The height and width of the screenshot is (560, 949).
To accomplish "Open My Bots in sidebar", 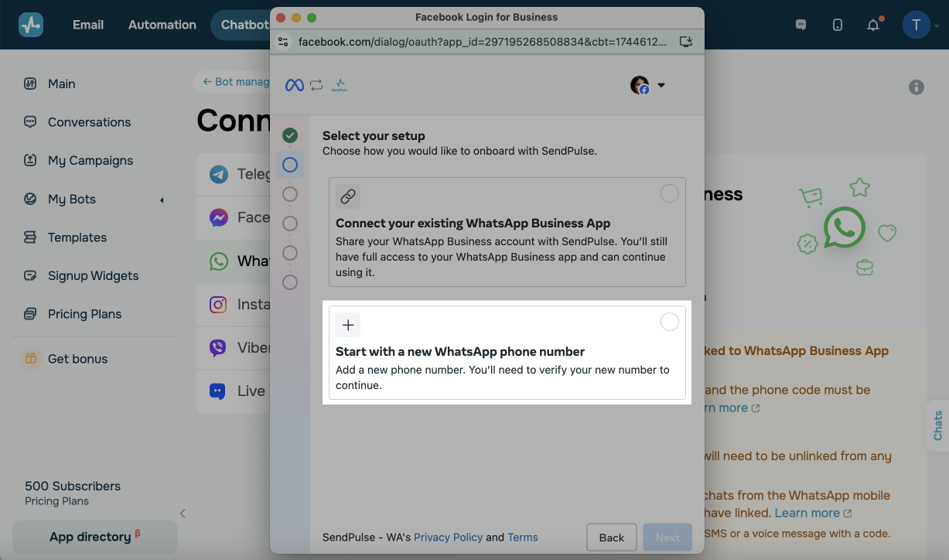I will click(72, 199).
